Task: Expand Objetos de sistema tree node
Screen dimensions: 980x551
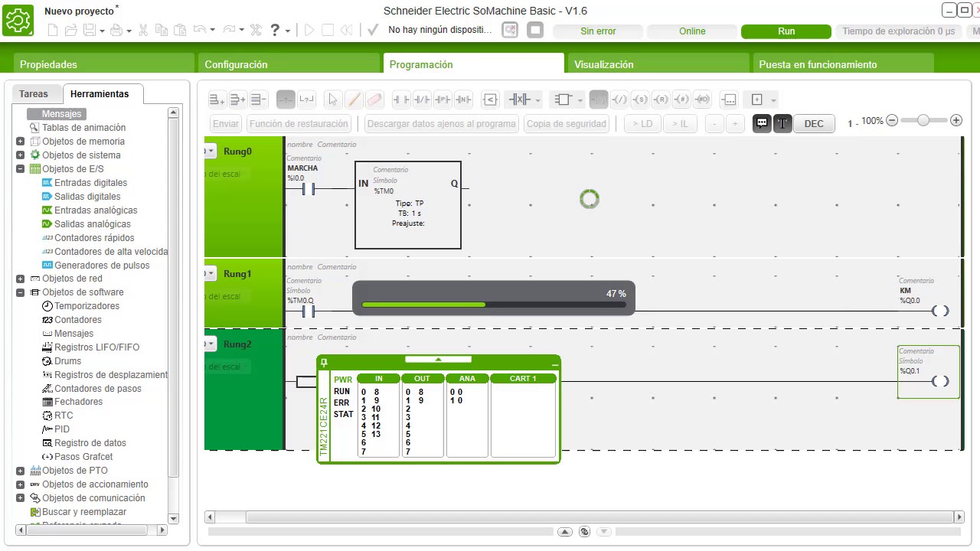Action: [20, 155]
